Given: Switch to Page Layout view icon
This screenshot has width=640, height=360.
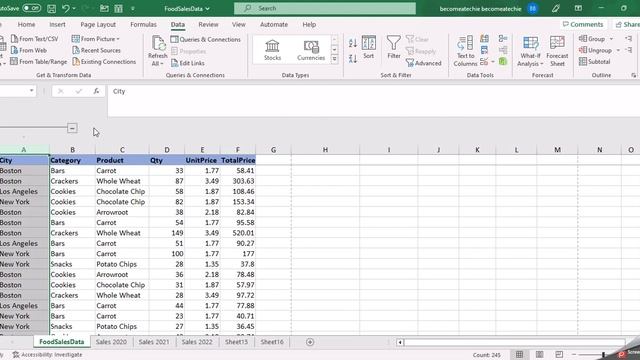Looking at the screenshot, I should pyautogui.click(x=539, y=355).
